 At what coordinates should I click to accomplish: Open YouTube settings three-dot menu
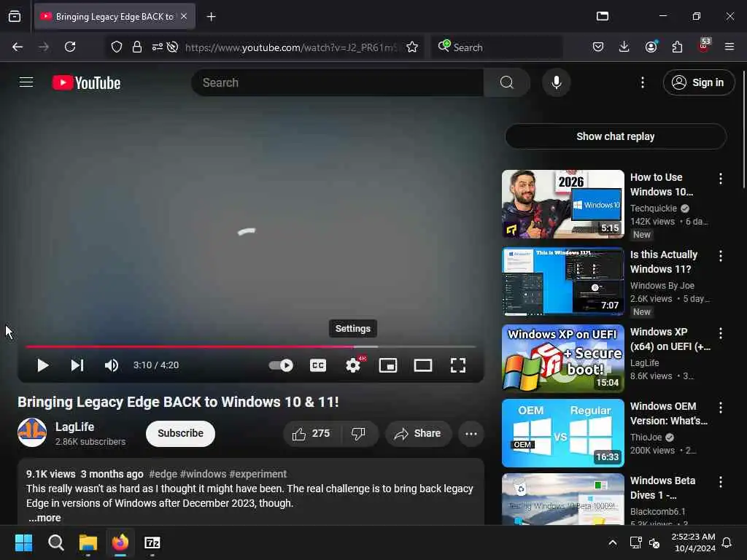click(x=643, y=82)
